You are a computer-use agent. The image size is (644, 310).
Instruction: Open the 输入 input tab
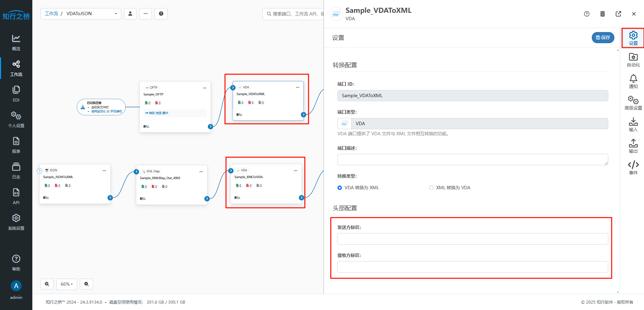pyautogui.click(x=633, y=124)
